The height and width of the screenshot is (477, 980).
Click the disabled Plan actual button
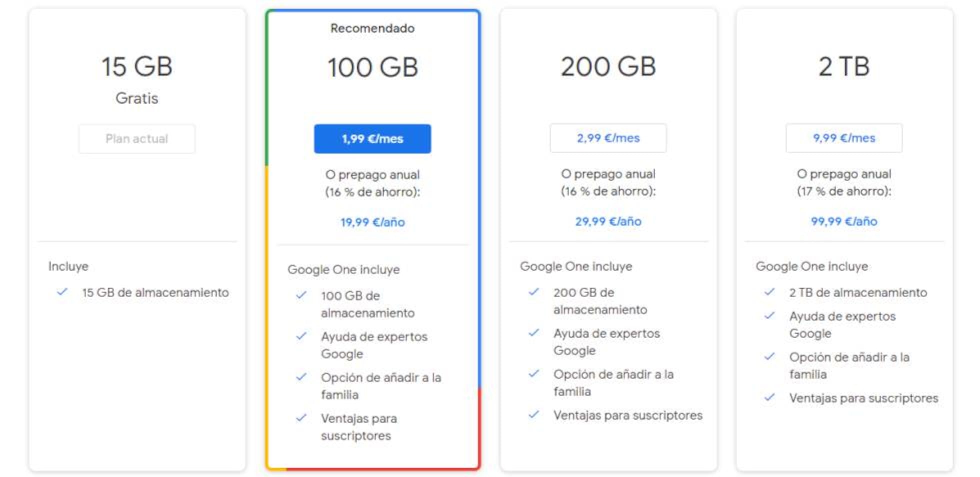136,139
